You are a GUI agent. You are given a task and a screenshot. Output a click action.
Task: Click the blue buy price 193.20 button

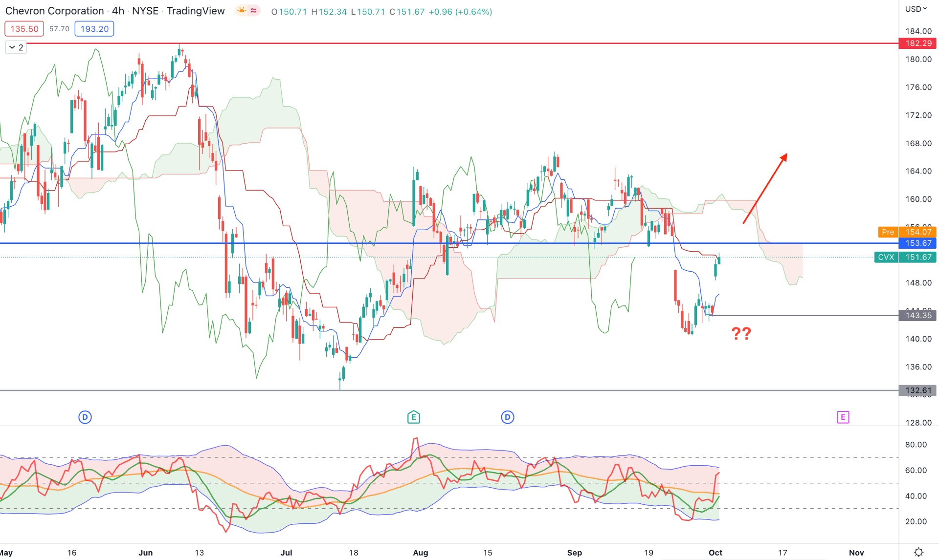[94, 29]
